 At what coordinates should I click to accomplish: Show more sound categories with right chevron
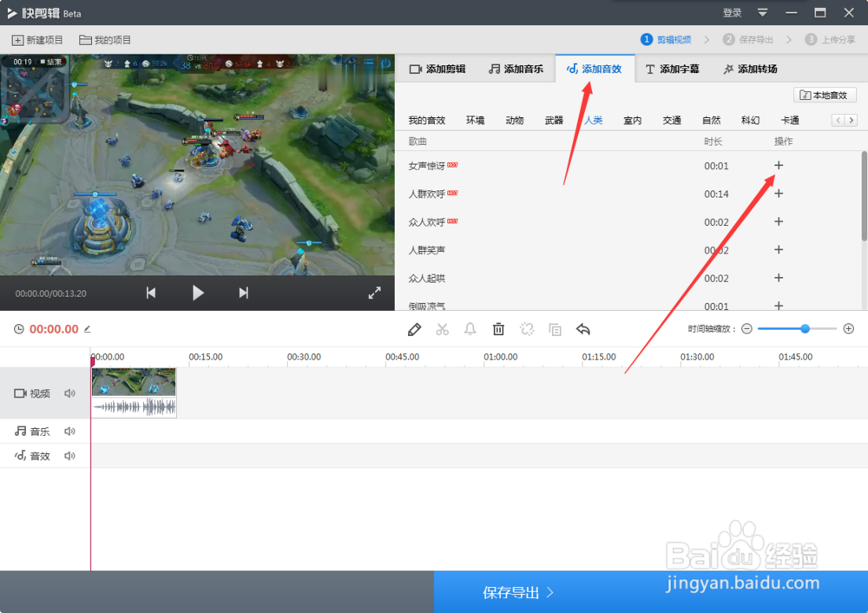pos(852,120)
